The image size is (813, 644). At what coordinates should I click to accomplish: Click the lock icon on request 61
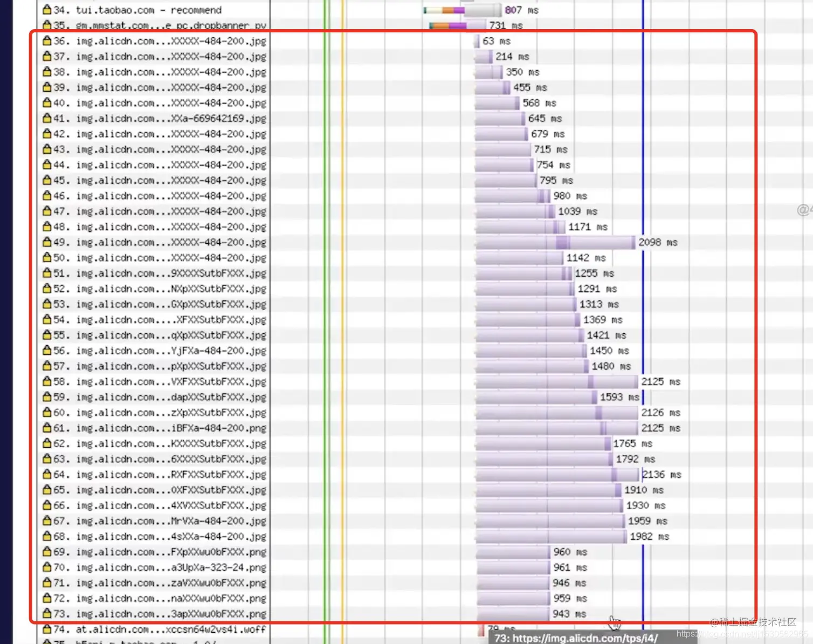[x=47, y=428]
